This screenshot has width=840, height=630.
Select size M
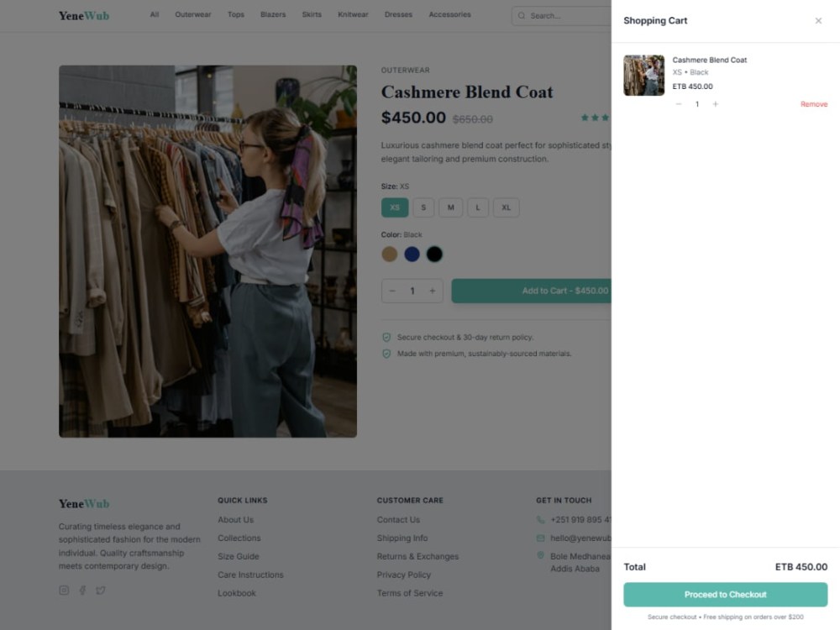[450, 207]
